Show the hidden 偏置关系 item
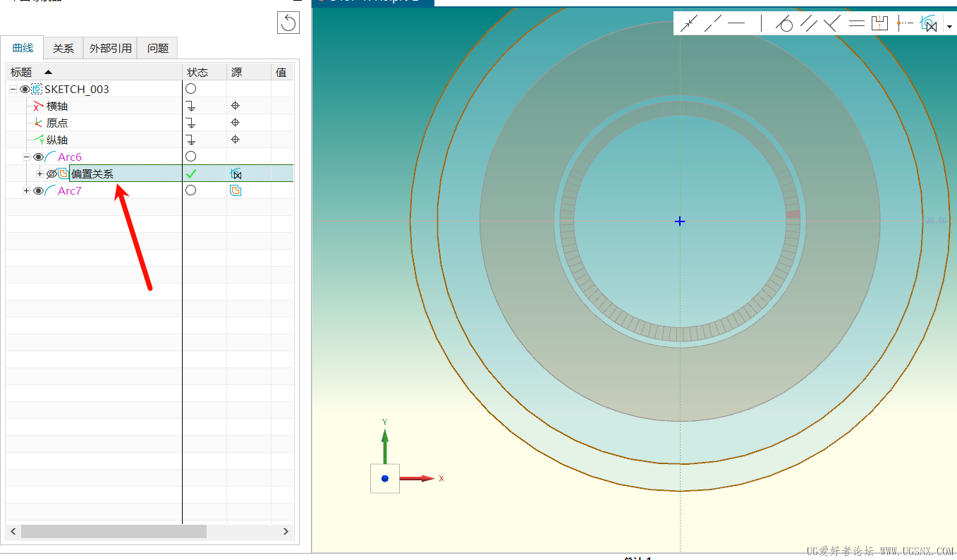Viewport: 957px width, 560px height. (51, 174)
